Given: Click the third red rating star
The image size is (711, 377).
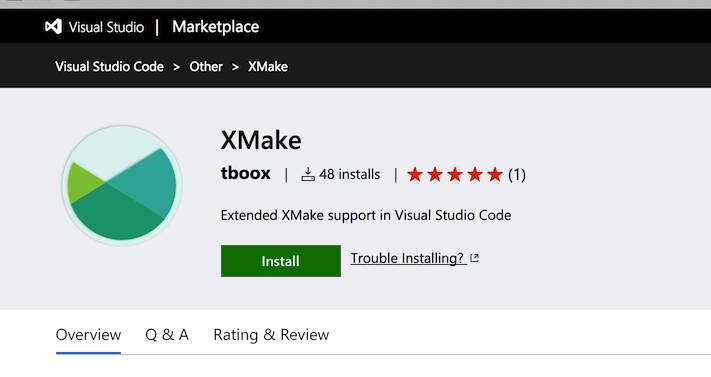Looking at the screenshot, I should [455, 174].
